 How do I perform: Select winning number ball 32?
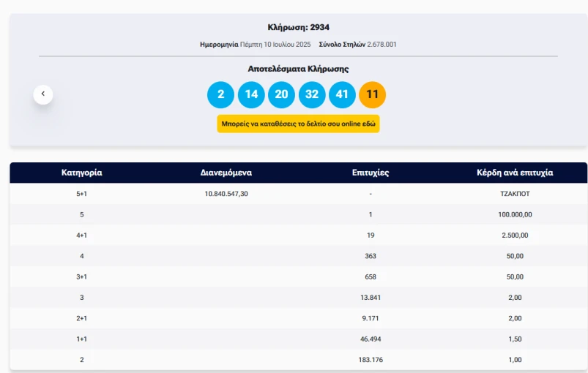click(x=312, y=95)
